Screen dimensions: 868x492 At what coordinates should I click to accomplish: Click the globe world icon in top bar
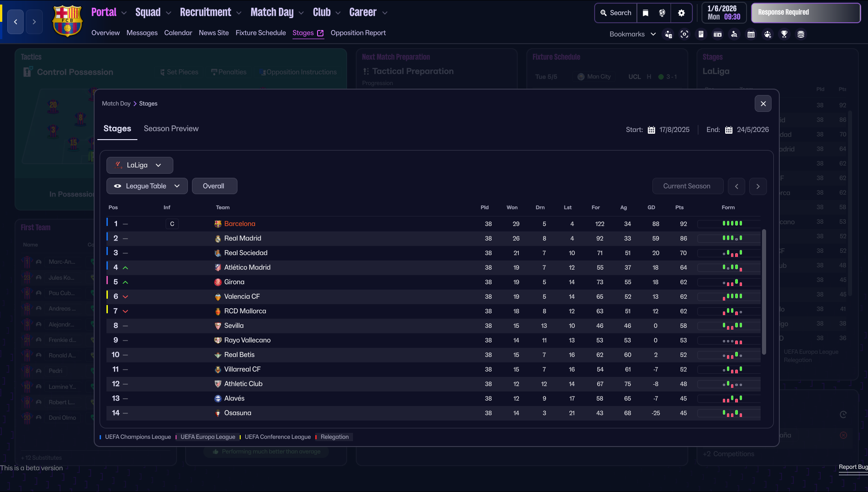pyautogui.click(x=662, y=13)
